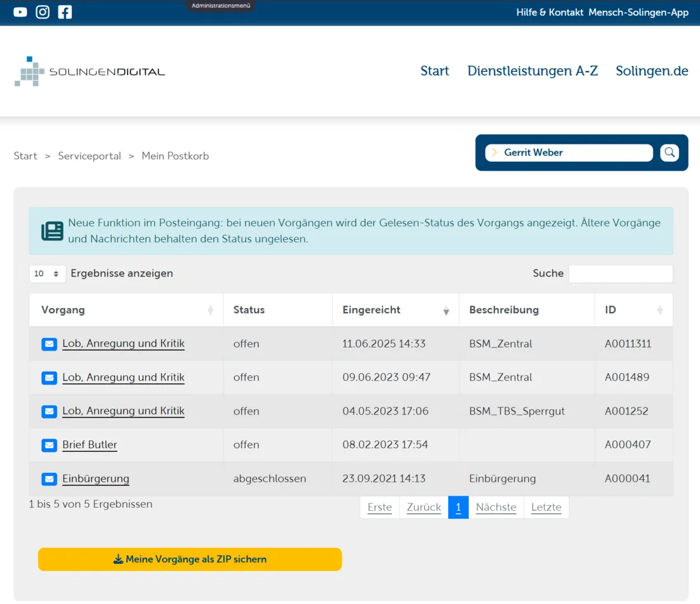700x604 pixels.
Task: Open Lob, Anregung und Kritik from 09.06.2023
Action: 123,377
